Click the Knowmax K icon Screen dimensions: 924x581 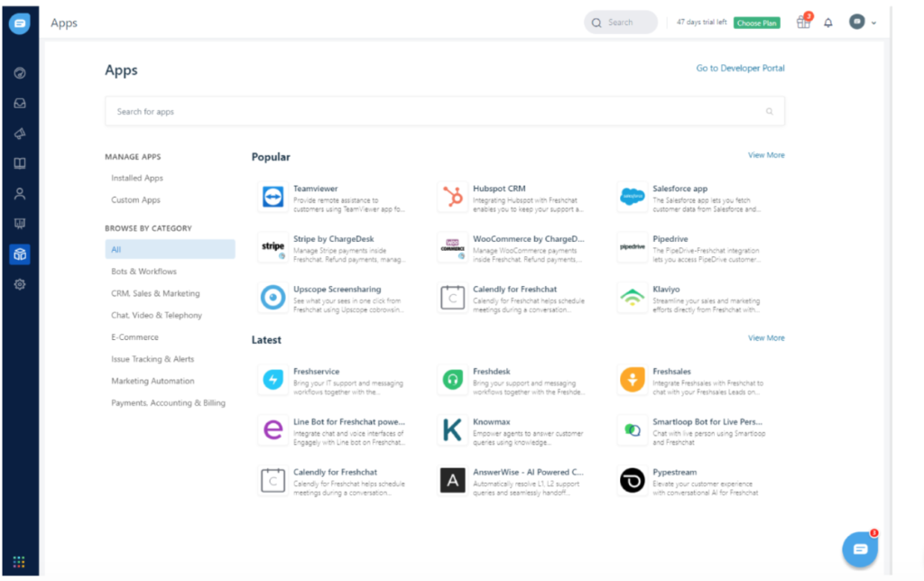click(x=453, y=430)
